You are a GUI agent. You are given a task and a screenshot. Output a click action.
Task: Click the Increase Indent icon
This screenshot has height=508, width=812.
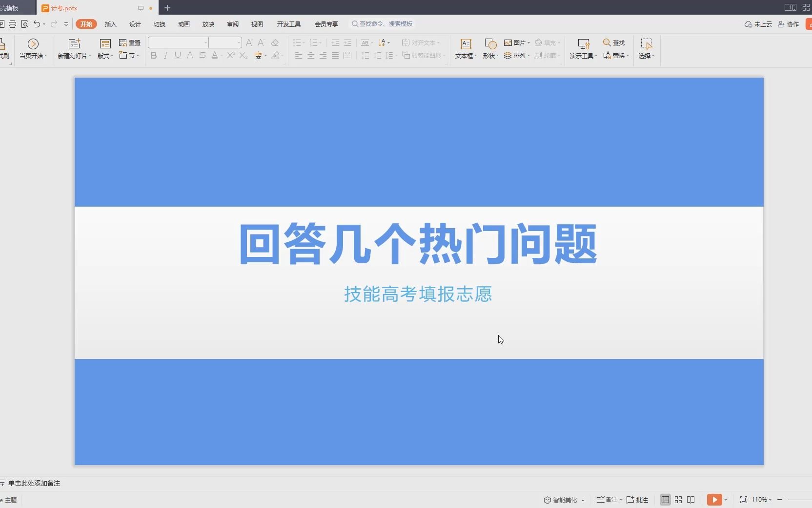pos(347,42)
